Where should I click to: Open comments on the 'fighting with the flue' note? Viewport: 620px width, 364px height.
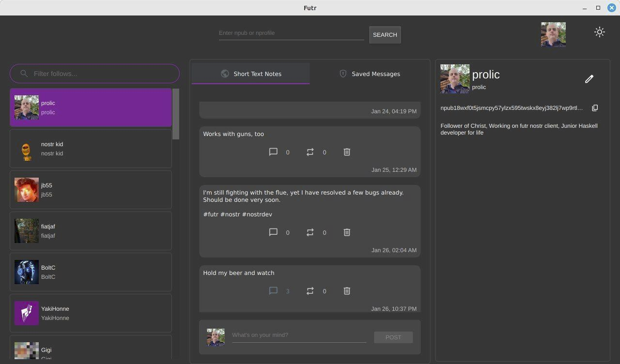273,232
